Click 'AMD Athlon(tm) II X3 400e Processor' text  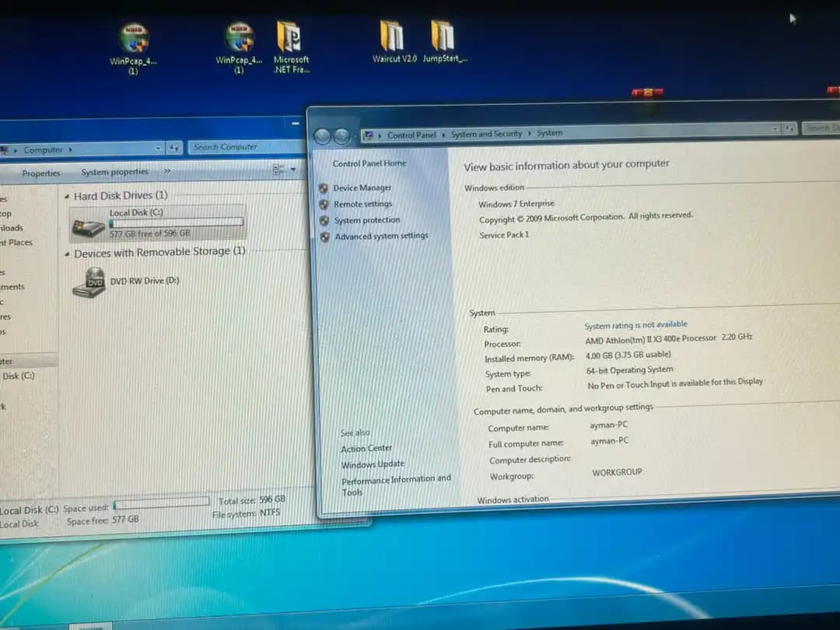point(650,339)
